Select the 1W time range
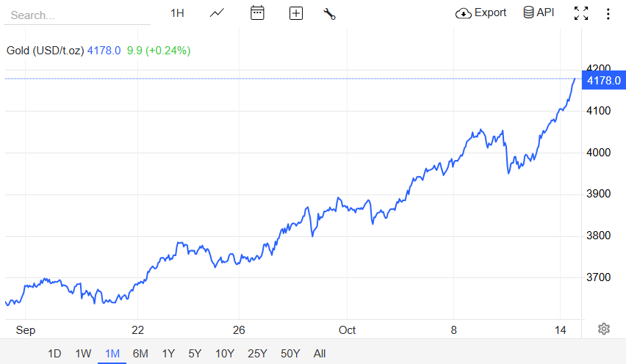626x364 pixels. (x=83, y=354)
